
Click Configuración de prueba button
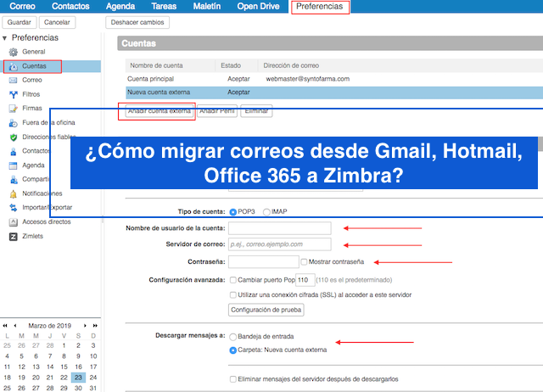[x=266, y=310]
